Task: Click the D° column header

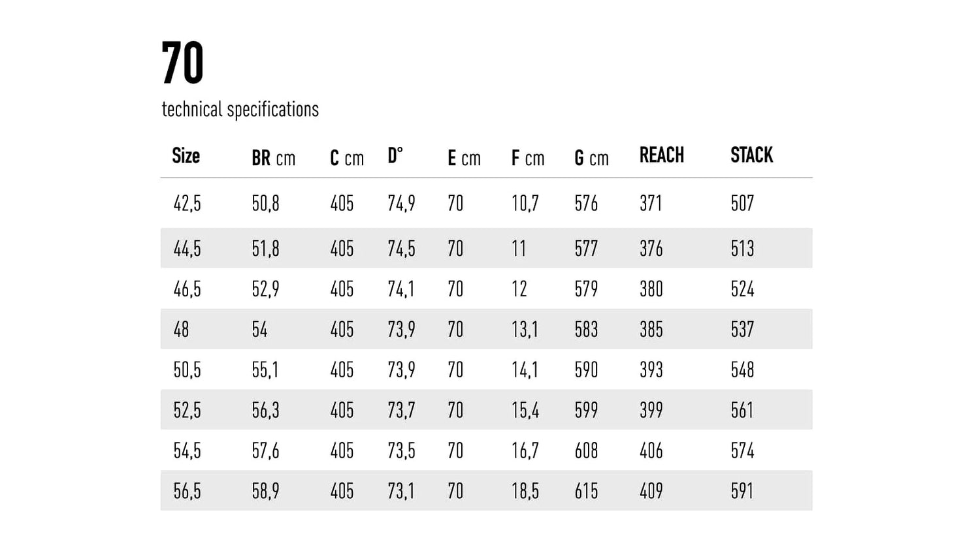Action: click(x=395, y=156)
